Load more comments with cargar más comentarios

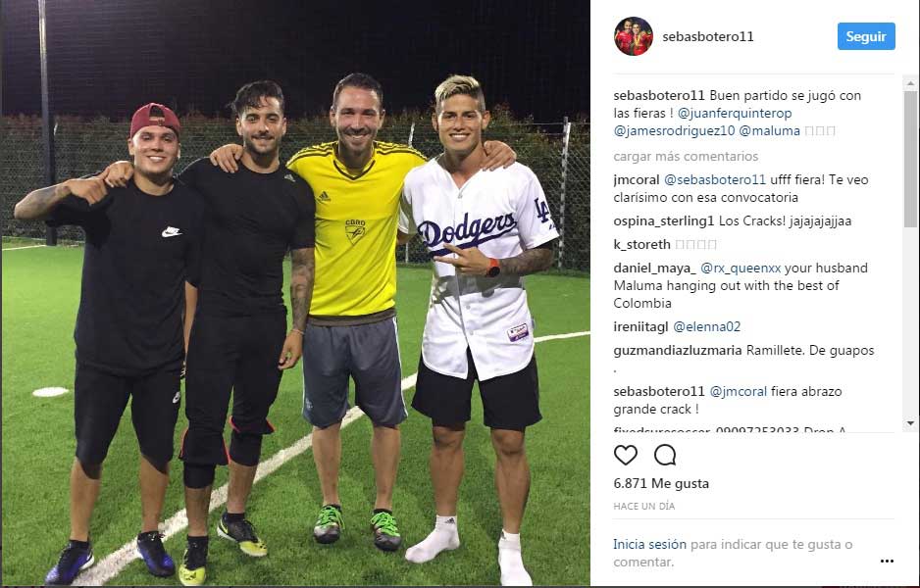click(686, 157)
